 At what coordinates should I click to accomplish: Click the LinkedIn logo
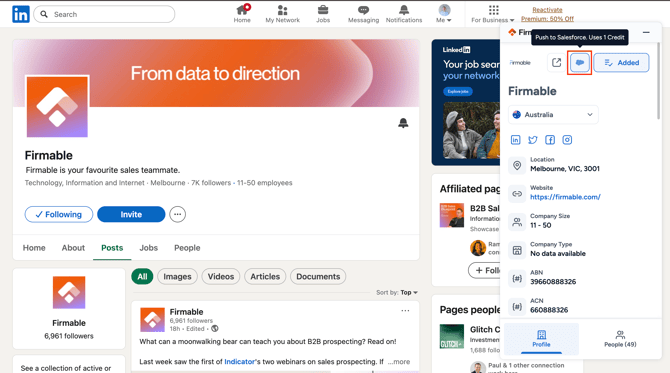(x=21, y=14)
